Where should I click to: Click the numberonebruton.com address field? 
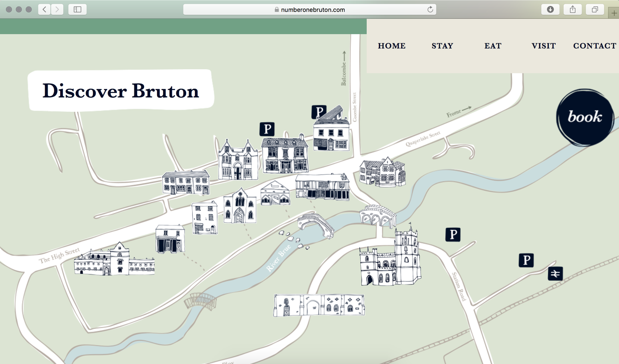[309, 9]
